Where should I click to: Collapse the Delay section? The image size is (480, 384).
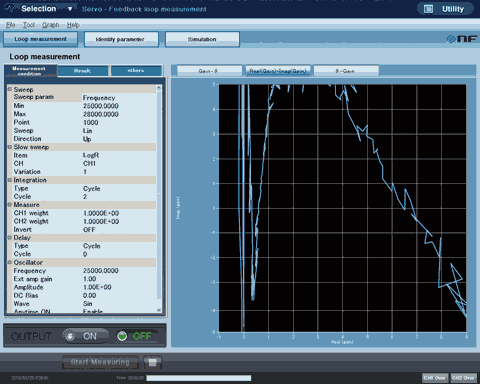pyautogui.click(x=10, y=238)
